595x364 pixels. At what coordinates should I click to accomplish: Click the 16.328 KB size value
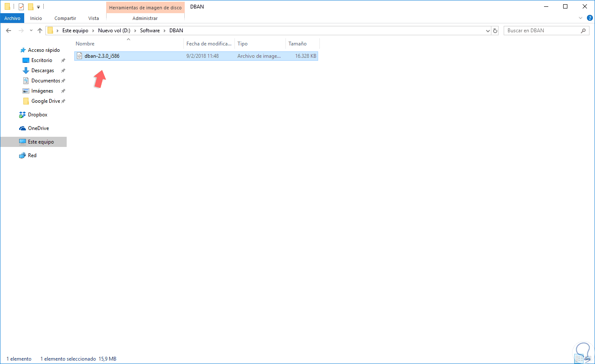tap(306, 56)
